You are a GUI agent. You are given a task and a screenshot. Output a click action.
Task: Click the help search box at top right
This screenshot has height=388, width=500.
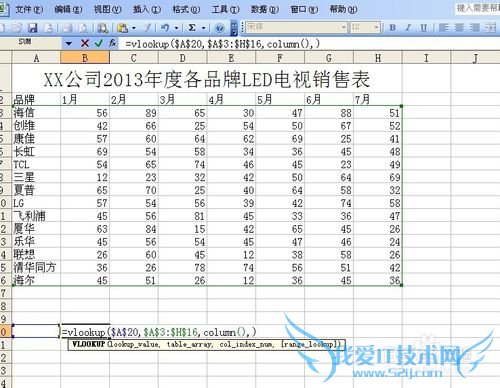click(x=477, y=8)
